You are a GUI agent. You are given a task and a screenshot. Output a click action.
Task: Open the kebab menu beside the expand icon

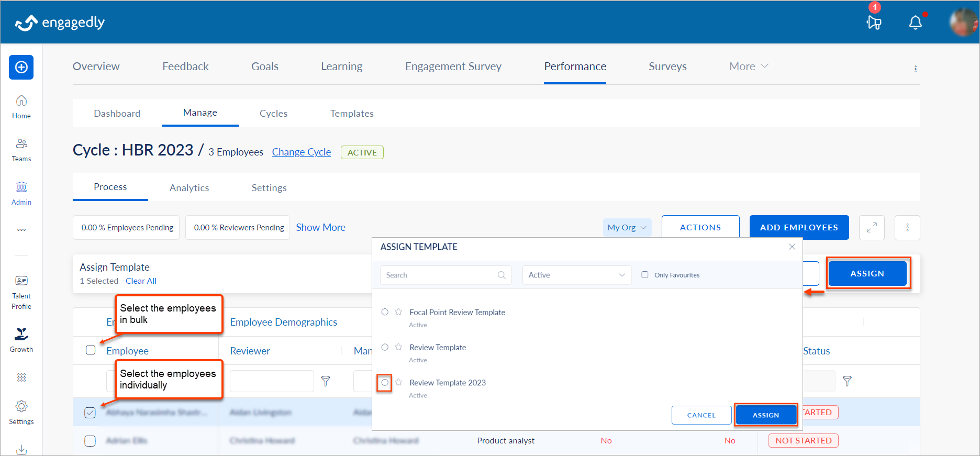[x=907, y=228]
